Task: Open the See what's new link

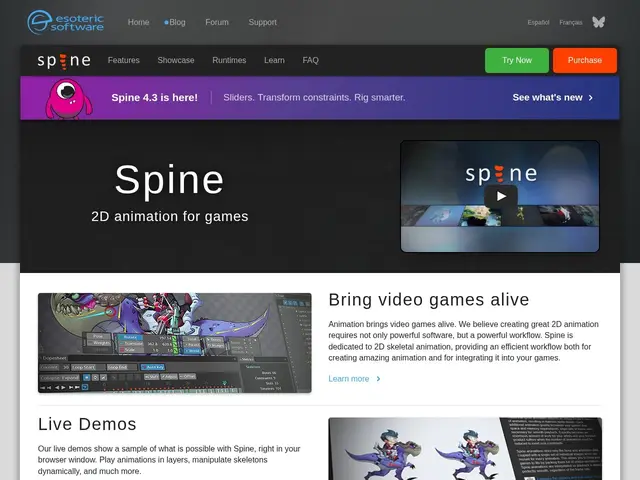Action: pos(553,98)
